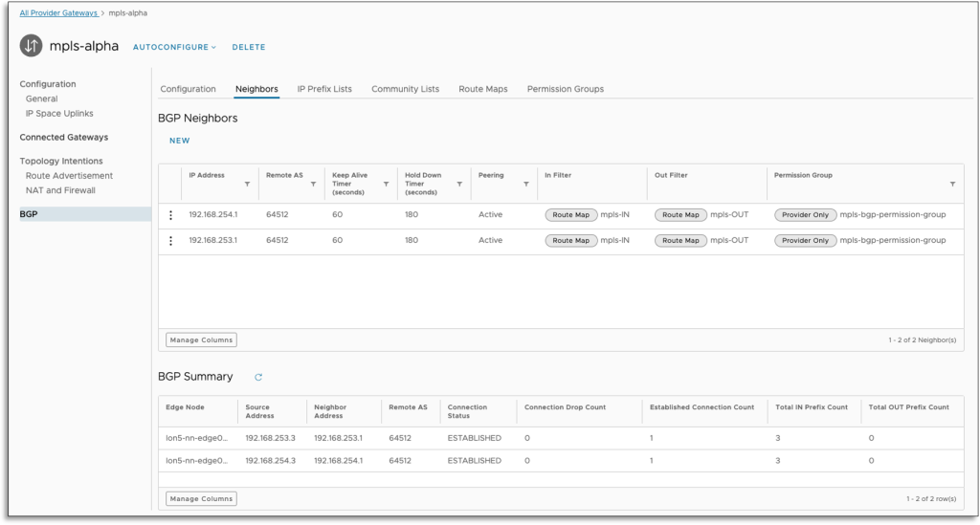Select IP Space Uplinks in sidebar

pos(59,114)
